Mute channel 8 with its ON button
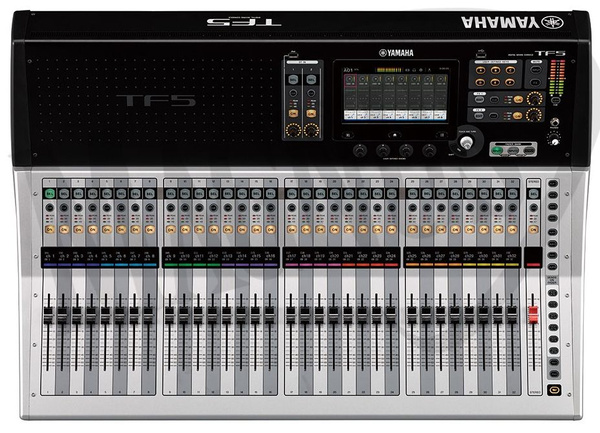Screen dimensions: 600x433 click(x=149, y=229)
